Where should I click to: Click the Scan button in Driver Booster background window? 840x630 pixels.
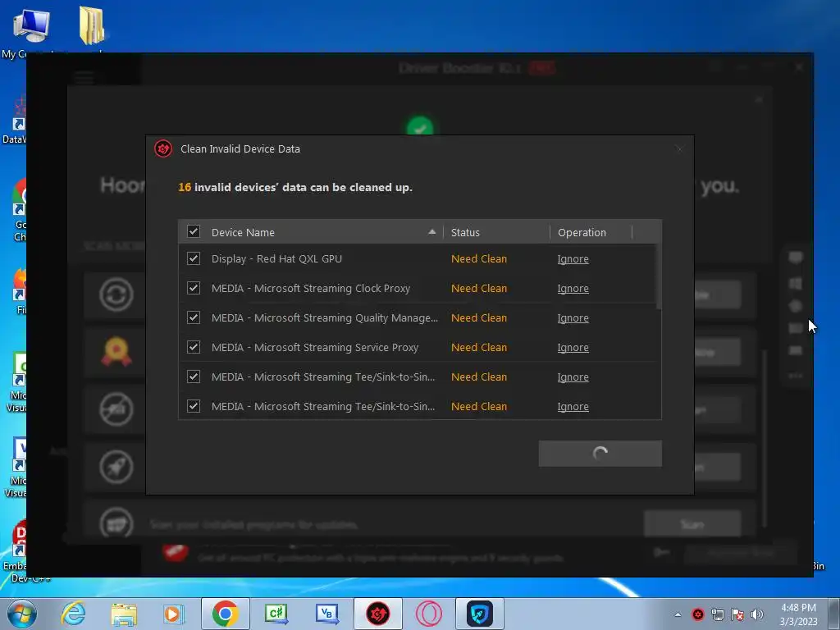tap(692, 524)
